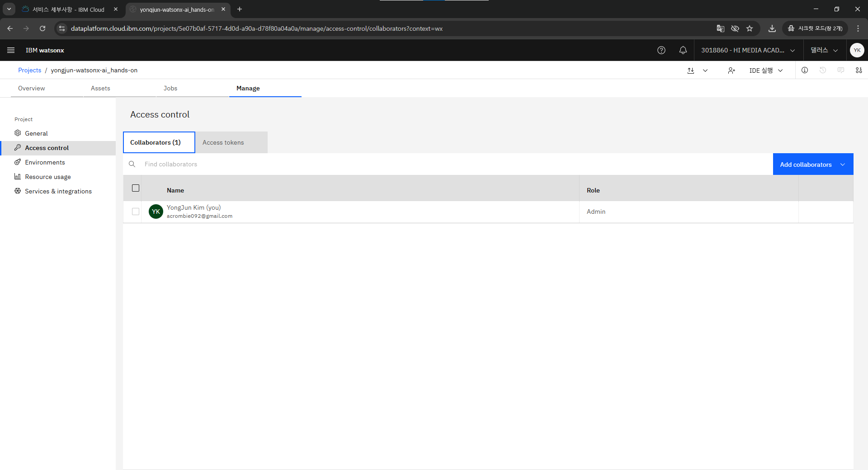Expand the chevron next to import/export icon
The width and height of the screenshot is (868, 470).
[x=705, y=70]
